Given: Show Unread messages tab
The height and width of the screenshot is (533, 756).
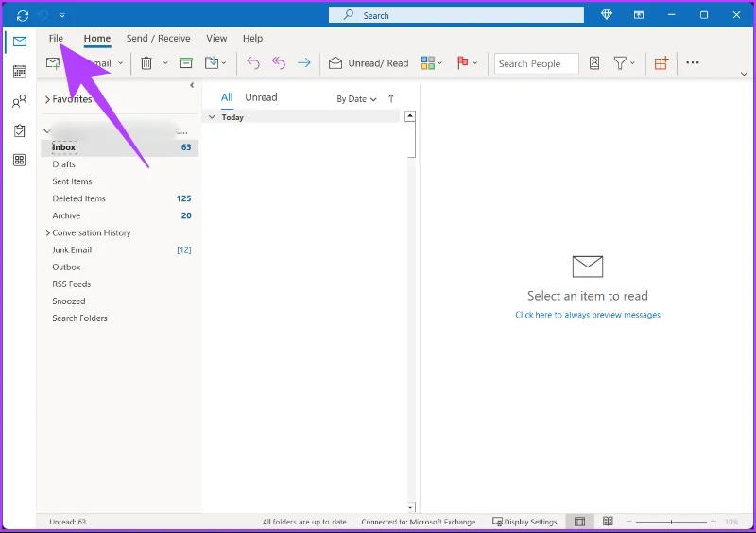Looking at the screenshot, I should point(261,97).
